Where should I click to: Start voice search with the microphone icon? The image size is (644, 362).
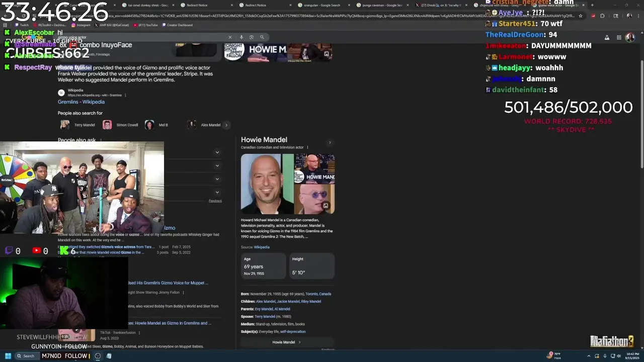pos(242,37)
